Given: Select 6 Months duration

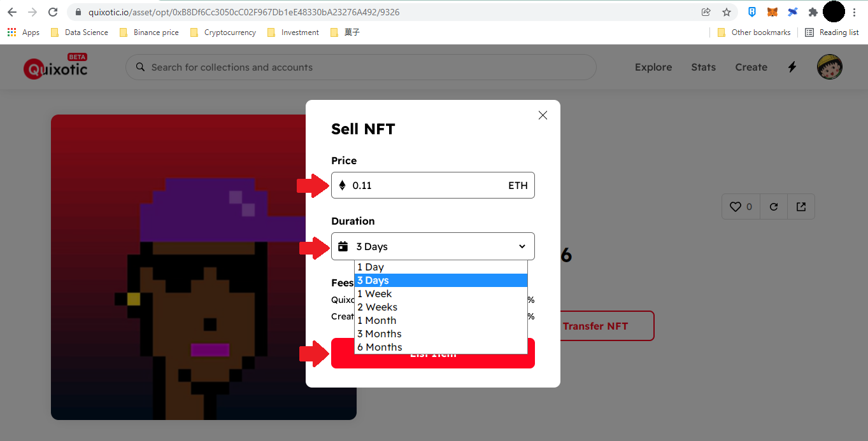Looking at the screenshot, I should 441,347.
